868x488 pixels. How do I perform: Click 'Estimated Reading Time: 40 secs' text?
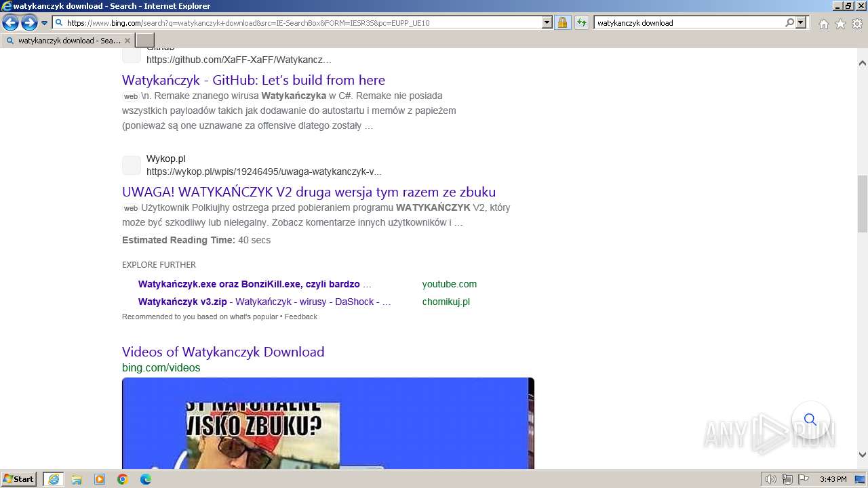point(196,240)
